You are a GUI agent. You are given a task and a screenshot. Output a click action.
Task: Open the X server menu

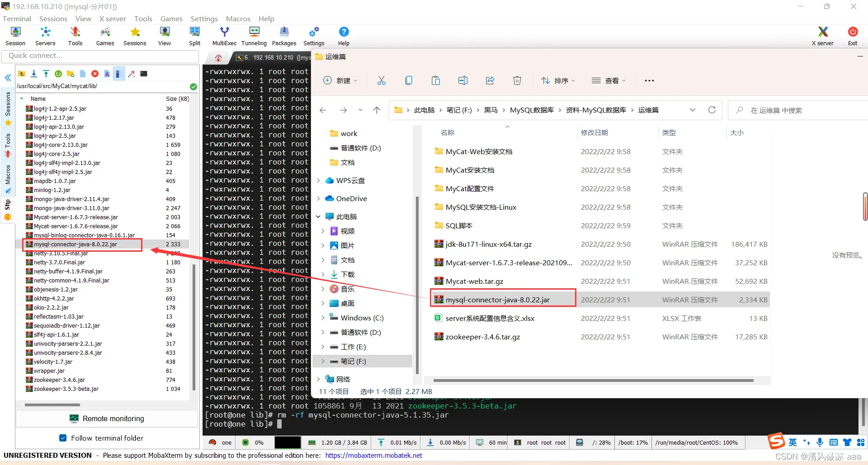pos(113,19)
